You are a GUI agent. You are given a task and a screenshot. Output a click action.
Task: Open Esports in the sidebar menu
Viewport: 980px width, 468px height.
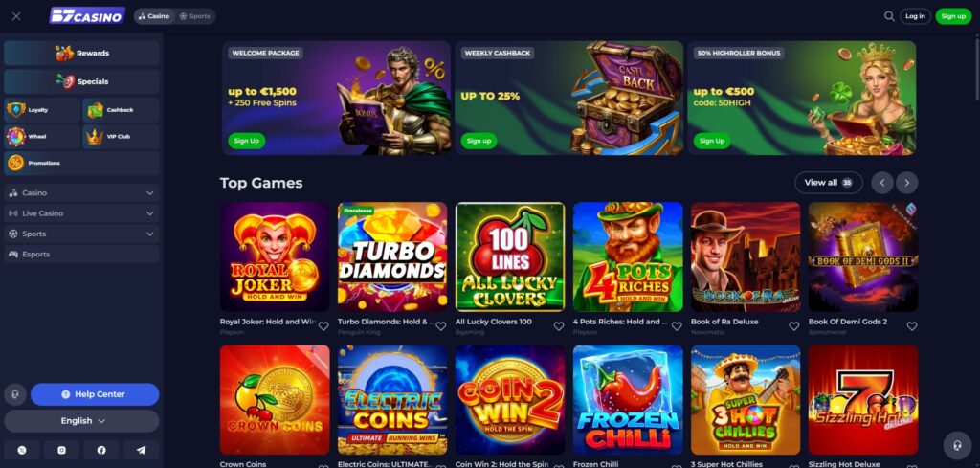click(81, 255)
